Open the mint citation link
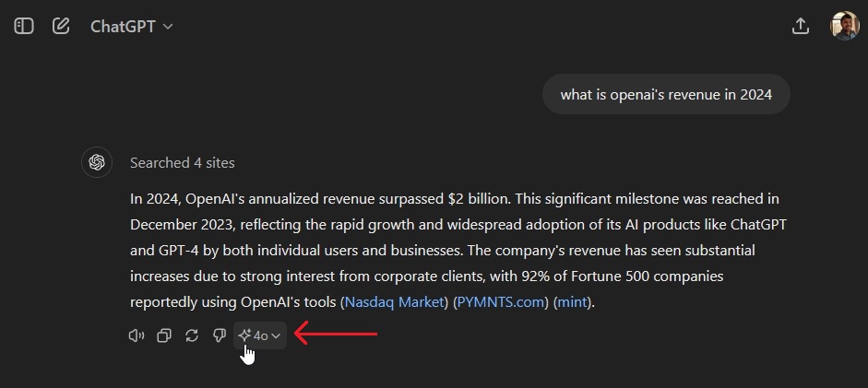 (x=573, y=302)
